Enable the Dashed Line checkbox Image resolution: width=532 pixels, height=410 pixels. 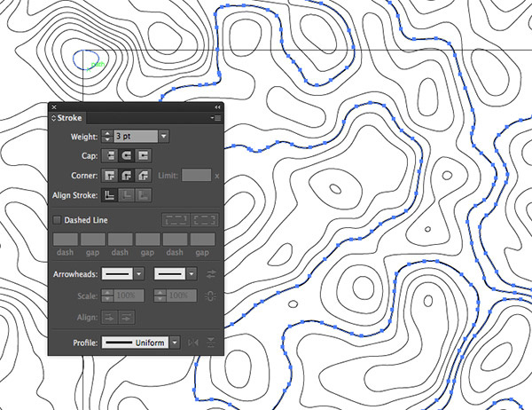pyautogui.click(x=58, y=220)
